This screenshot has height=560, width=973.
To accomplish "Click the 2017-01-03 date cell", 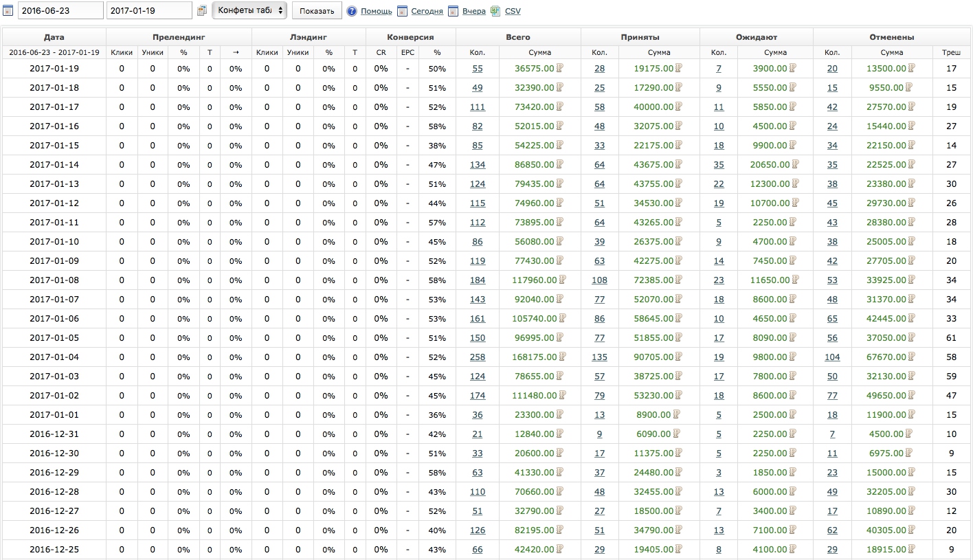I will (54, 377).
